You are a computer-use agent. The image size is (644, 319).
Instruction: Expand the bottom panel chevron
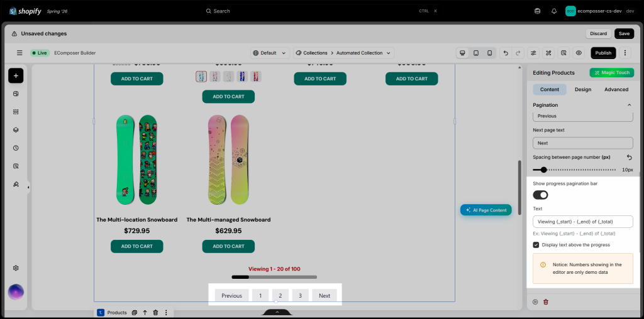click(277, 313)
